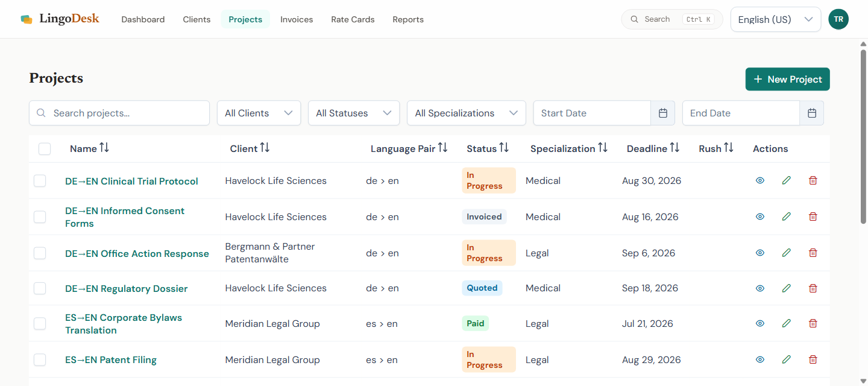The image size is (868, 386).
Task: Select the DE→EN Clinical Trial Protocol row checkbox
Action: click(x=40, y=180)
